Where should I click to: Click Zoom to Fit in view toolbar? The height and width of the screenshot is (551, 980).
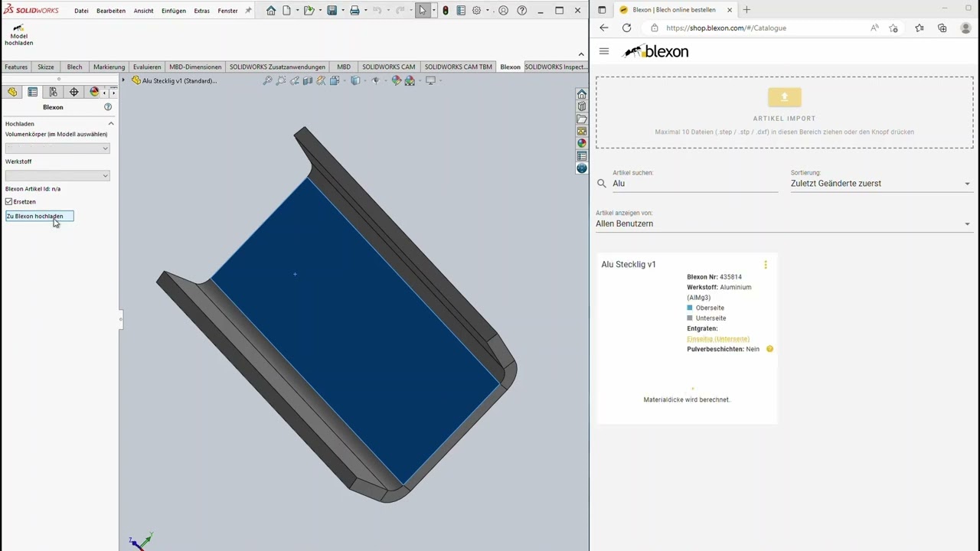(267, 80)
